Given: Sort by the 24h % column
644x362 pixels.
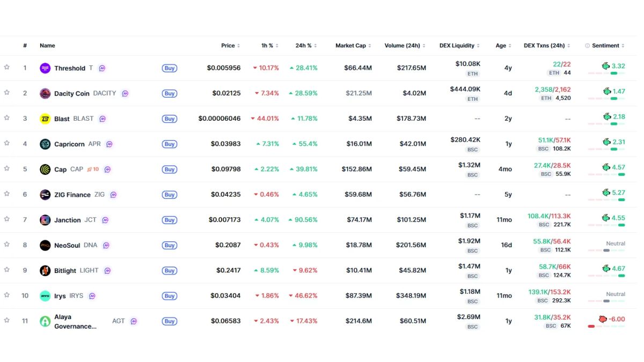Looking at the screenshot, I should tap(306, 46).
